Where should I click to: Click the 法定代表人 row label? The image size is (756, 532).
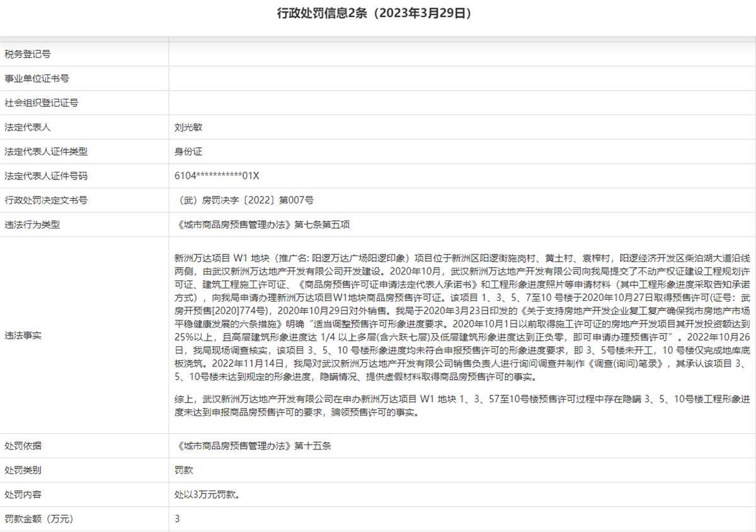[x=28, y=127]
